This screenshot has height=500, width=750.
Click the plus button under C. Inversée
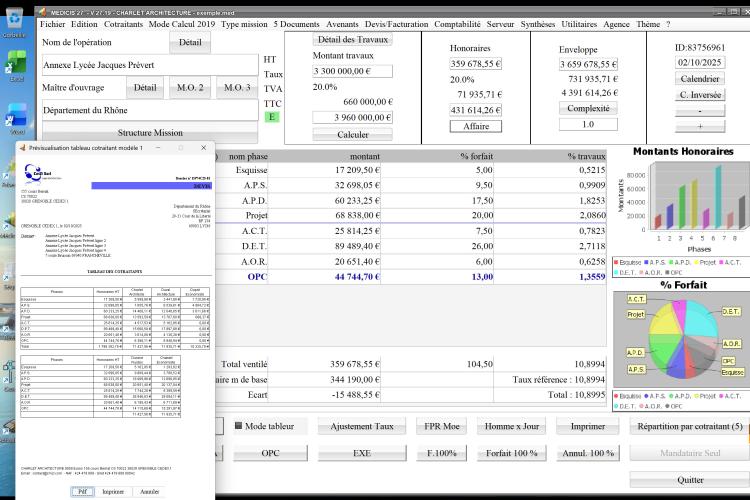(x=700, y=126)
